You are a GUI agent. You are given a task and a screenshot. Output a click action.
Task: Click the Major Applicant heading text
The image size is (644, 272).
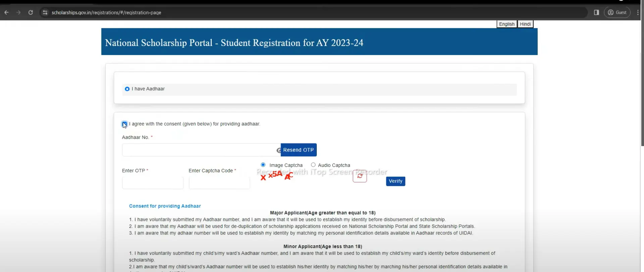tap(323, 213)
